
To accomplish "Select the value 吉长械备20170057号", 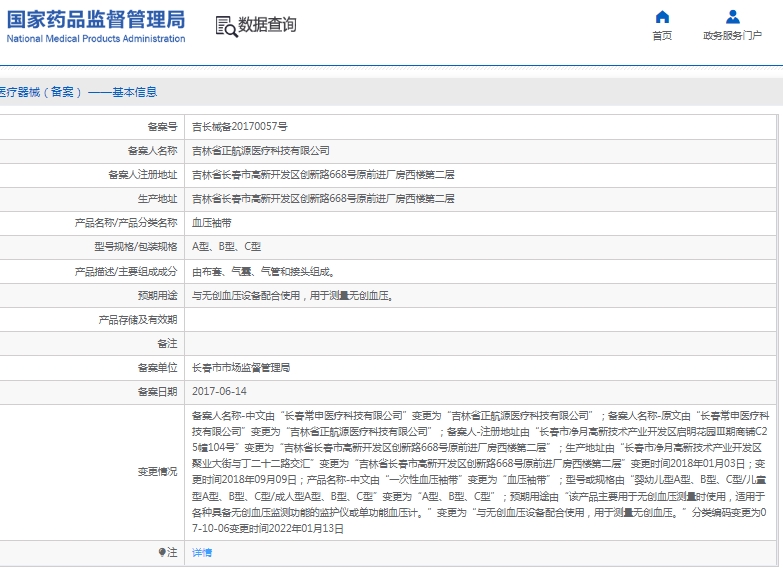I will coord(240,126).
